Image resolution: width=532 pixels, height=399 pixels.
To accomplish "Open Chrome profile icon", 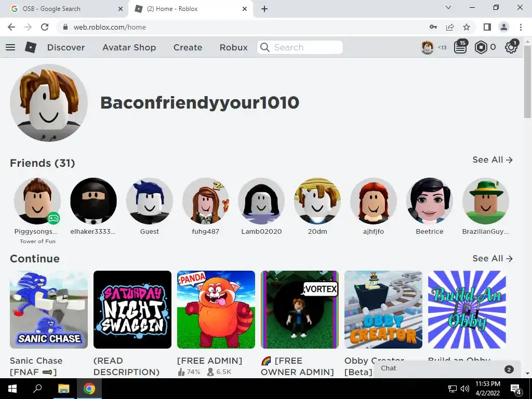I will coord(504,27).
